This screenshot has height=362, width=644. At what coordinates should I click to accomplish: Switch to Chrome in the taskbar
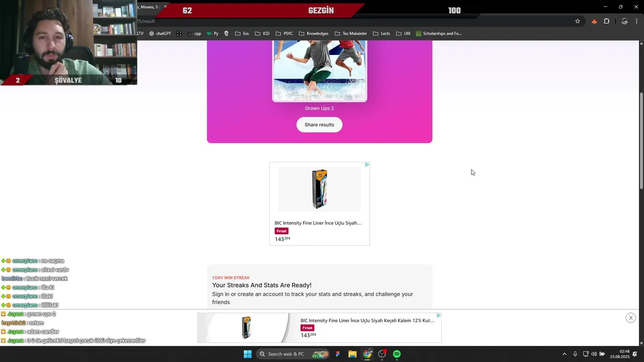click(x=367, y=354)
